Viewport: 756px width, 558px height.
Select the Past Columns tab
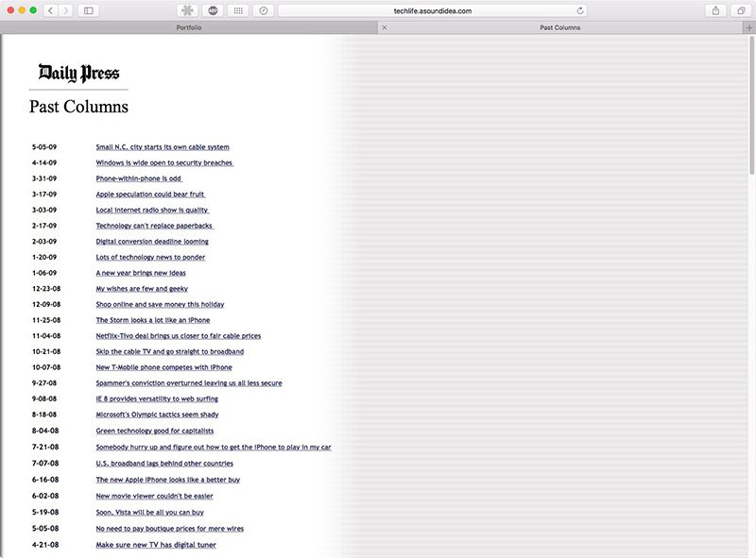[x=560, y=27]
